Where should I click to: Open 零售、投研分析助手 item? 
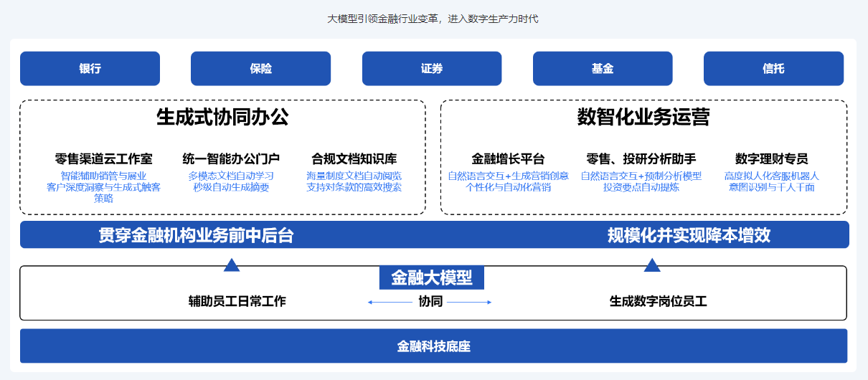[641, 158]
